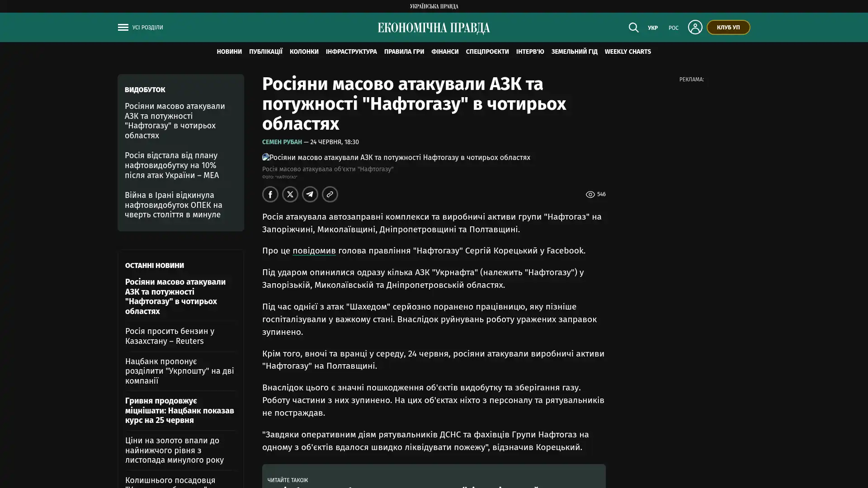Click the main article headline

point(414,104)
